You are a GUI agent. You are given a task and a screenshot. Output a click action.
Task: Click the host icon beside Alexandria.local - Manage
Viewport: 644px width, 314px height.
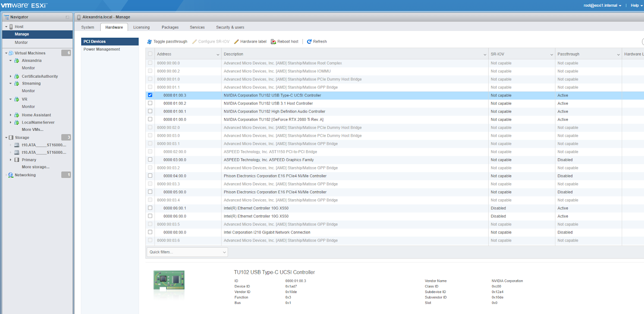point(79,17)
